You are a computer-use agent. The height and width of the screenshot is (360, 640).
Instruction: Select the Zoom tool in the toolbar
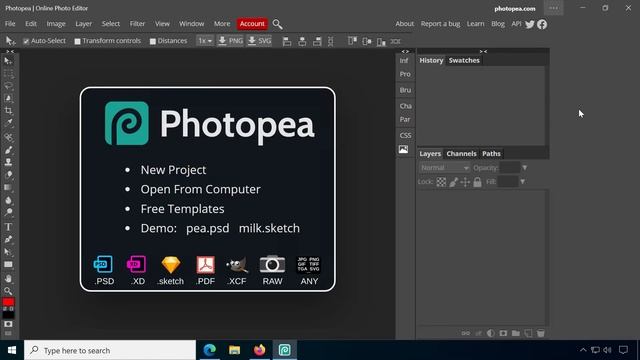pos(8,291)
